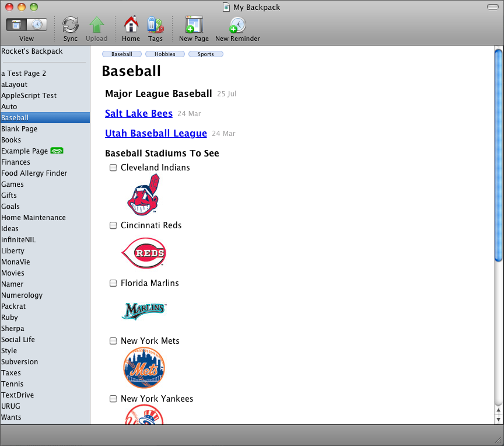The height and width of the screenshot is (446, 504).
Task: Click the Cleveland Indians logo image
Action: (x=143, y=194)
